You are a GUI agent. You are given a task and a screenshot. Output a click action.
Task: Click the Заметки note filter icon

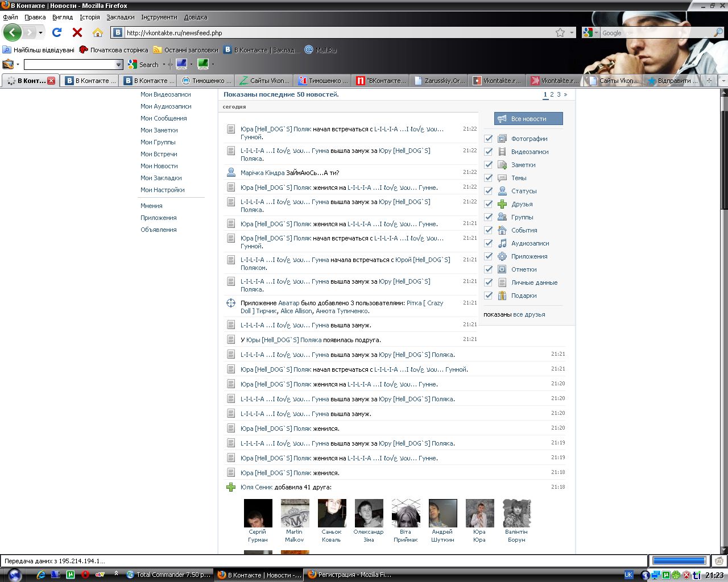click(x=502, y=165)
